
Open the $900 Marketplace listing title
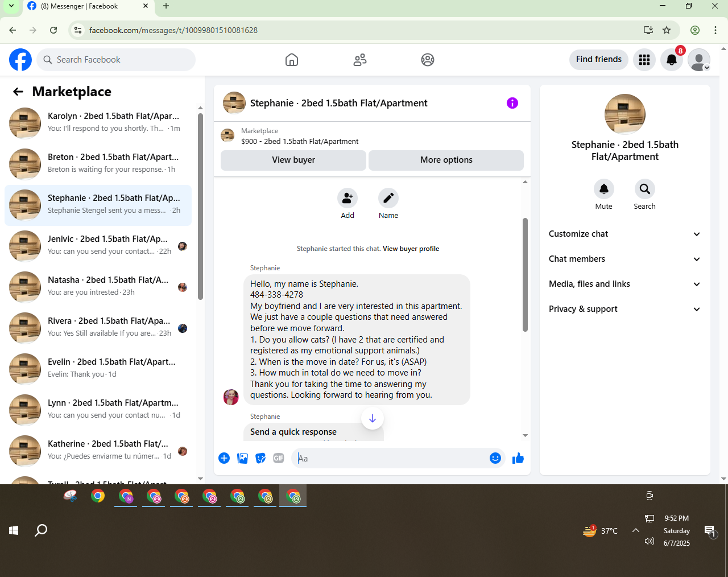[300, 142]
